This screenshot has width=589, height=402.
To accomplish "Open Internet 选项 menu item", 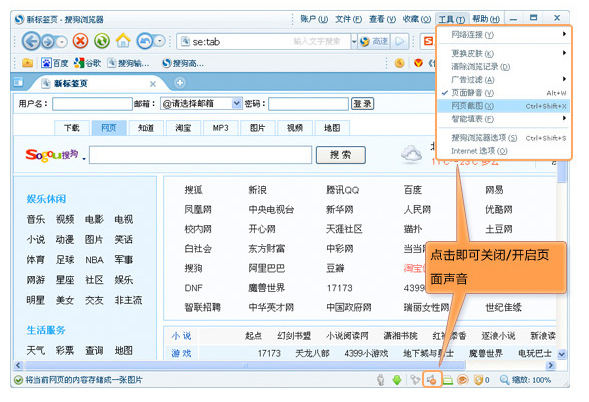I will pos(503,151).
